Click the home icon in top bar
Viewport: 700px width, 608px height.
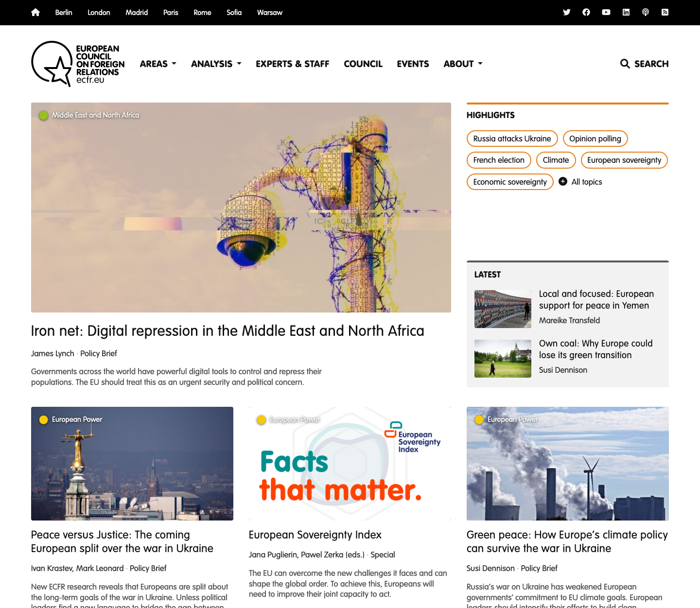pos(35,13)
